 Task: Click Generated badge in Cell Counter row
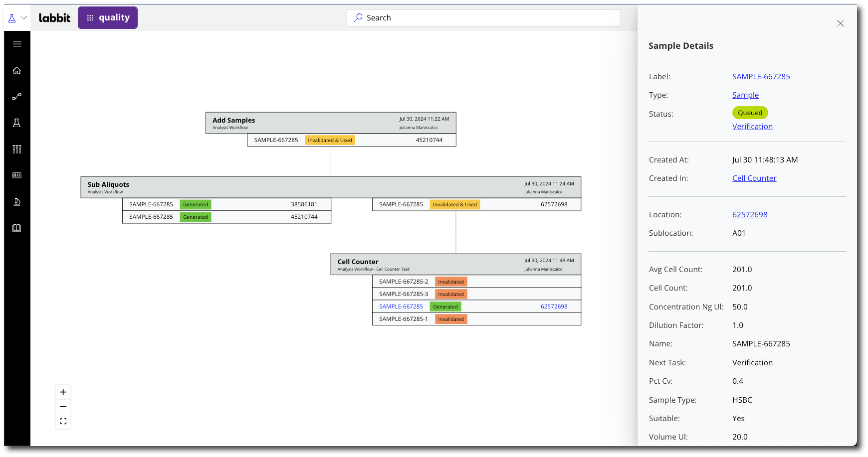pyautogui.click(x=445, y=307)
